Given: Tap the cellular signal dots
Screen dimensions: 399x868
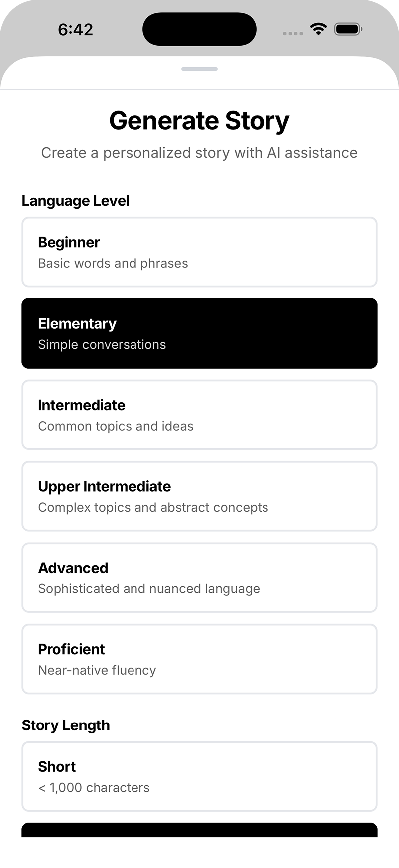Looking at the screenshot, I should (x=293, y=33).
